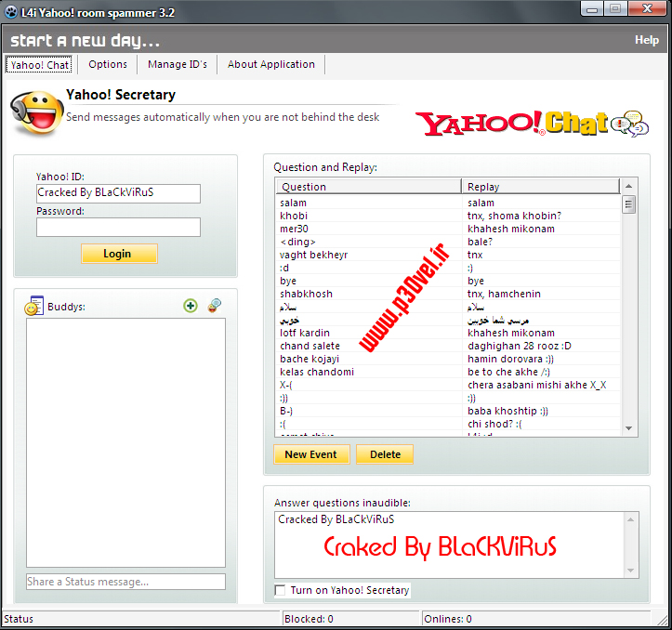The height and width of the screenshot is (630, 672).
Task: Click the Share a Status message field
Action: click(125, 582)
